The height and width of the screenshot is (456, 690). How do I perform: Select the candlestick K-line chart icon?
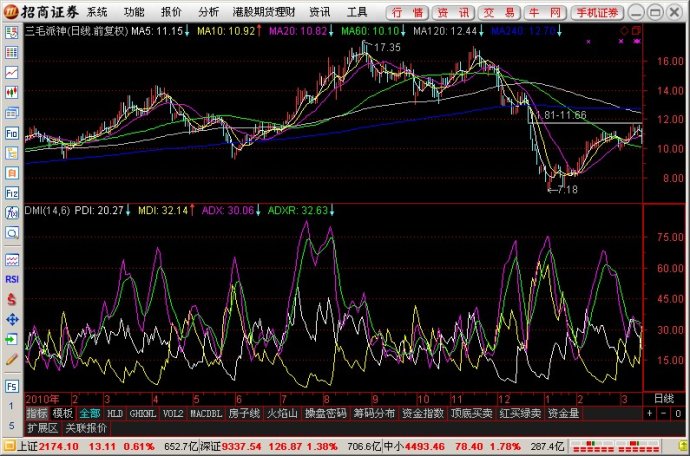pos(11,92)
